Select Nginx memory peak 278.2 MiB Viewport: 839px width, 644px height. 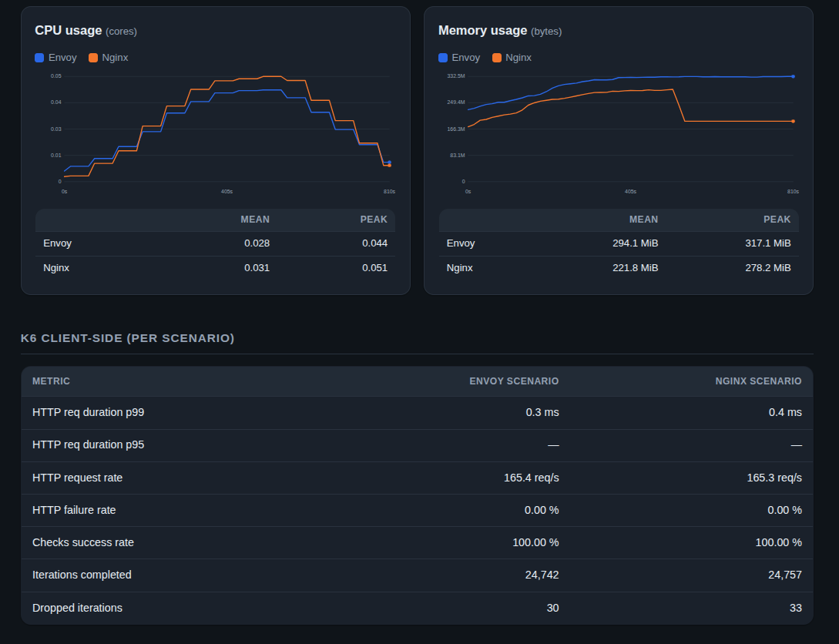pyautogui.click(x=768, y=268)
